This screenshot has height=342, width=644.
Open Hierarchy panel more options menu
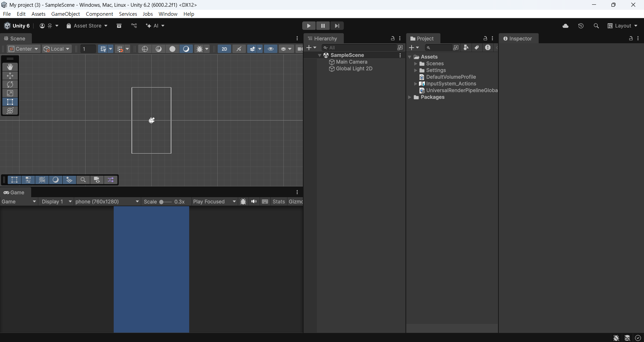coord(400,39)
